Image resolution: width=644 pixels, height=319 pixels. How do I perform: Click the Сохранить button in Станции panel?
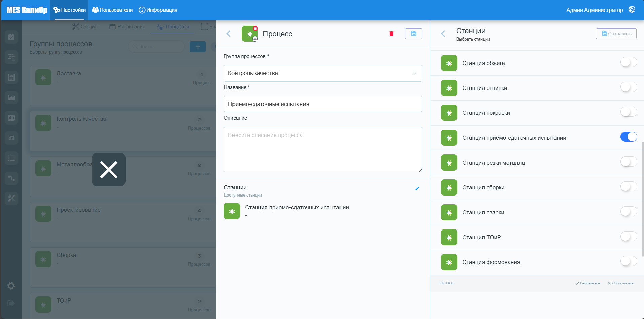coord(616,34)
